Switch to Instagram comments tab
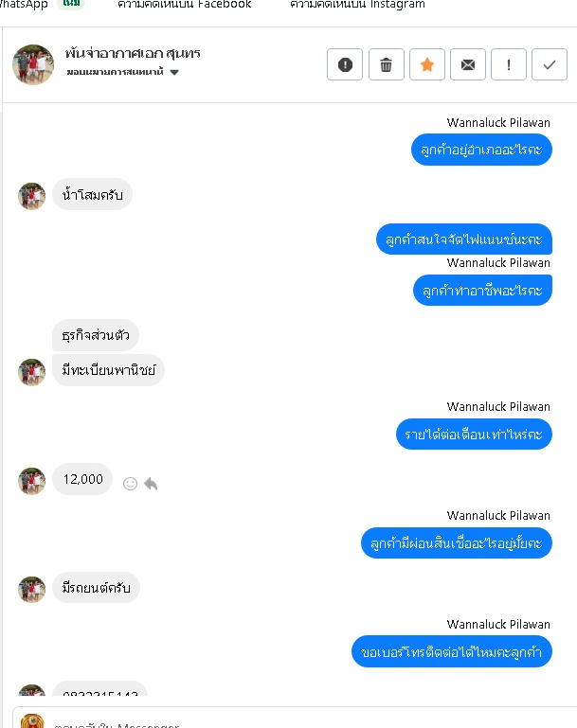The height and width of the screenshot is (728, 577). coord(357,4)
